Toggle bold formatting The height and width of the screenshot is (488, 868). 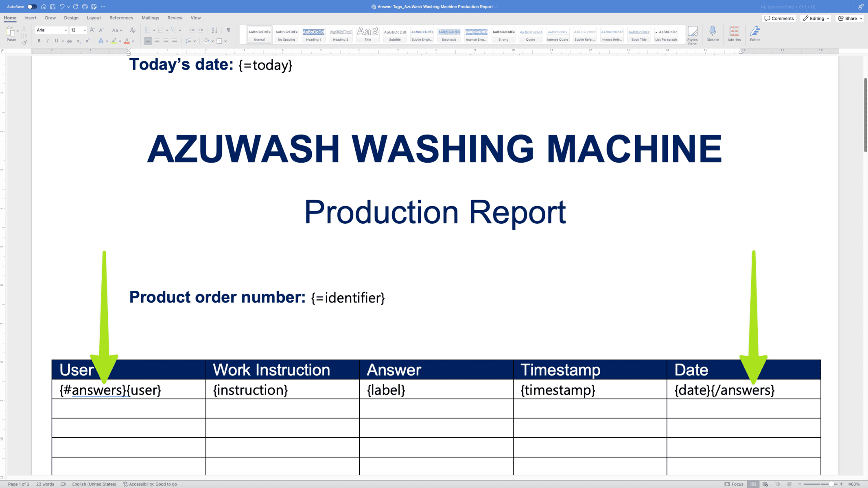(39, 41)
